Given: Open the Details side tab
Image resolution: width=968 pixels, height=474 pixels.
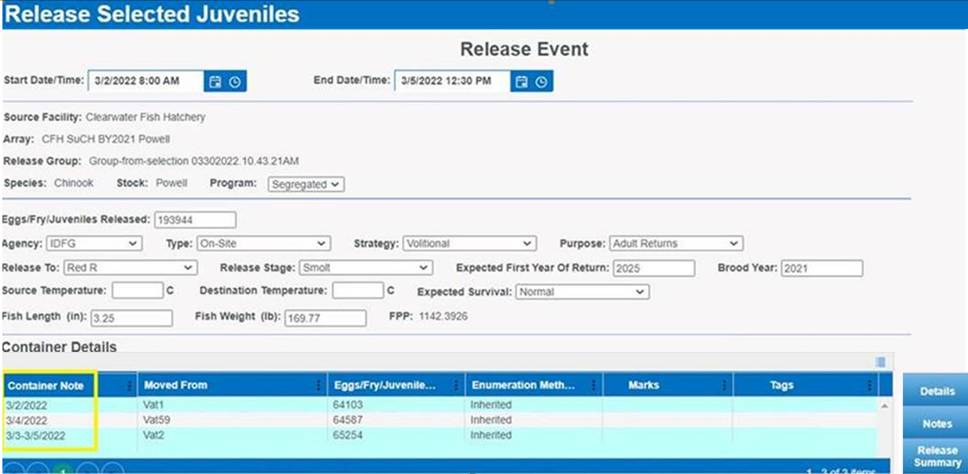Looking at the screenshot, I should 937,392.
